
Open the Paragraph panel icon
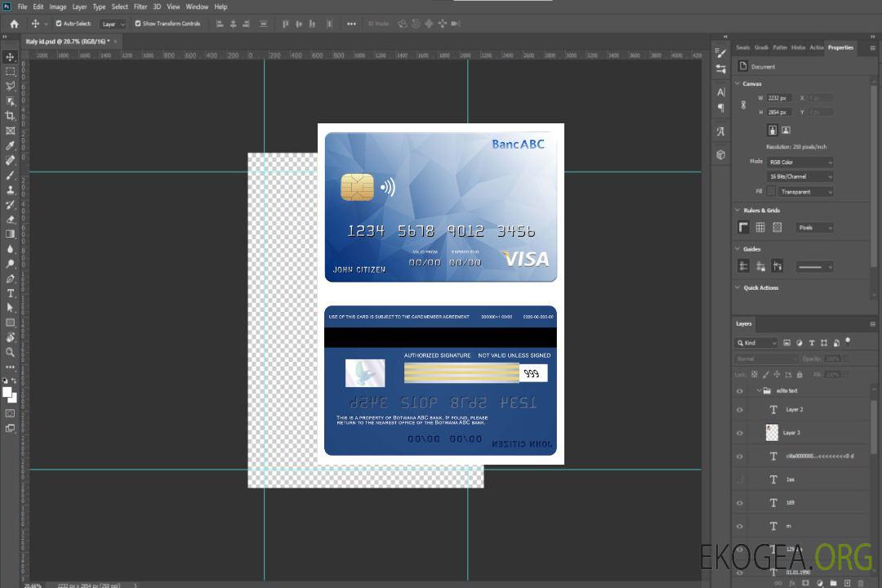coord(721,108)
